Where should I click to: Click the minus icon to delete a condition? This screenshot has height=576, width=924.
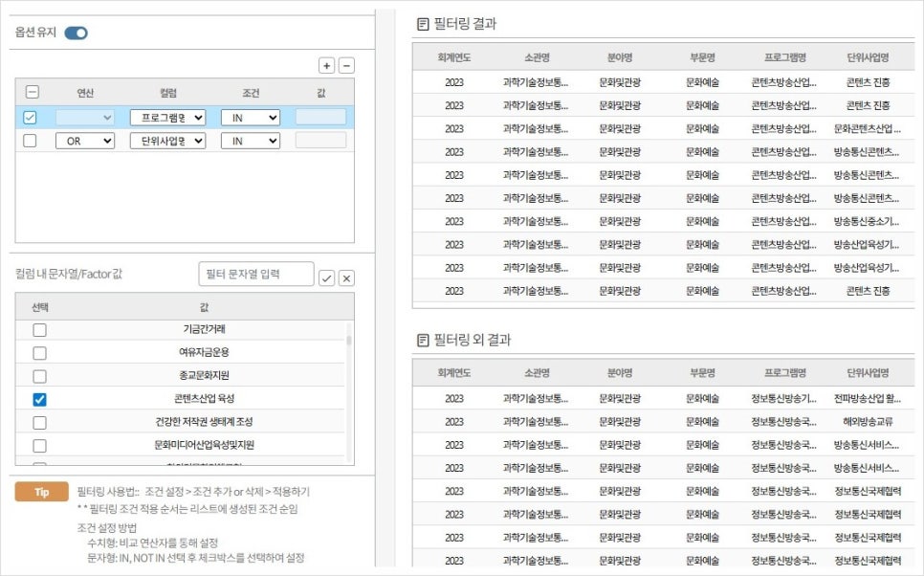click(346, 66)
